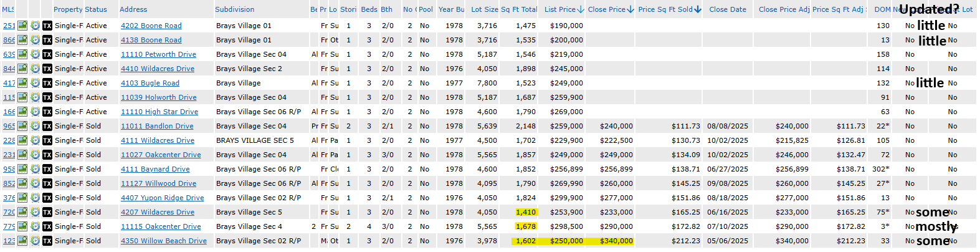The height and width of the screenshot is (252, 980).
Task: Sort by List Price column header
Action: 559,9
